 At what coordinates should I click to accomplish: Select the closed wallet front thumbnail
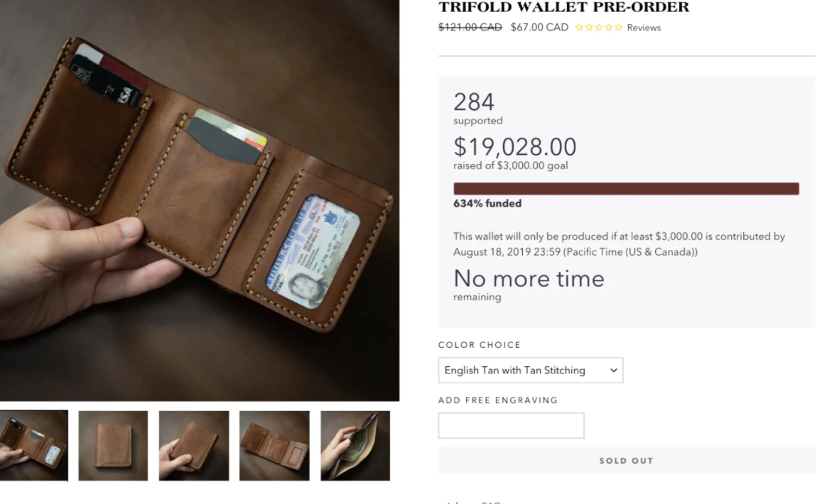pyautogui.click(x=113, y=446)
